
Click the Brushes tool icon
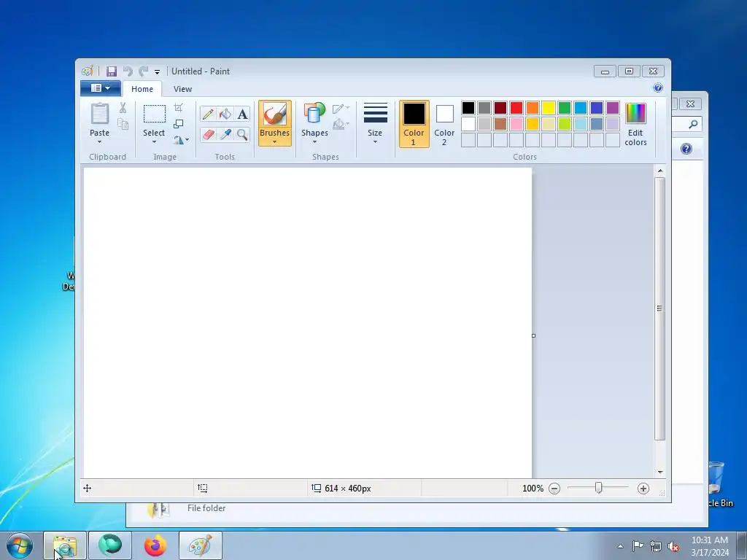(x=275, y=114)
